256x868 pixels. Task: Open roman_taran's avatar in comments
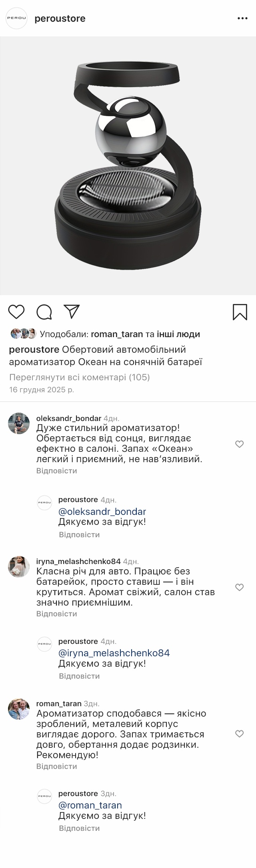[19, 710]
